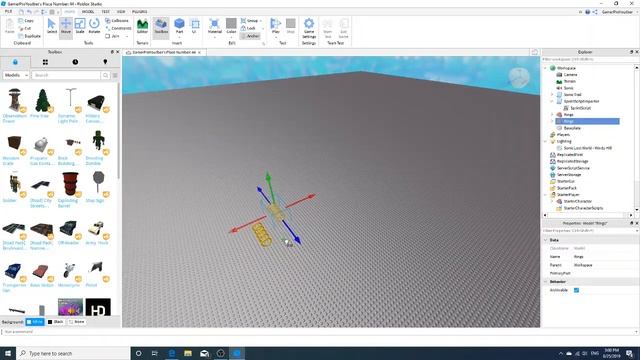
Task: Open the Toolbox Marketplace tab
Action: tap(15, 62)
